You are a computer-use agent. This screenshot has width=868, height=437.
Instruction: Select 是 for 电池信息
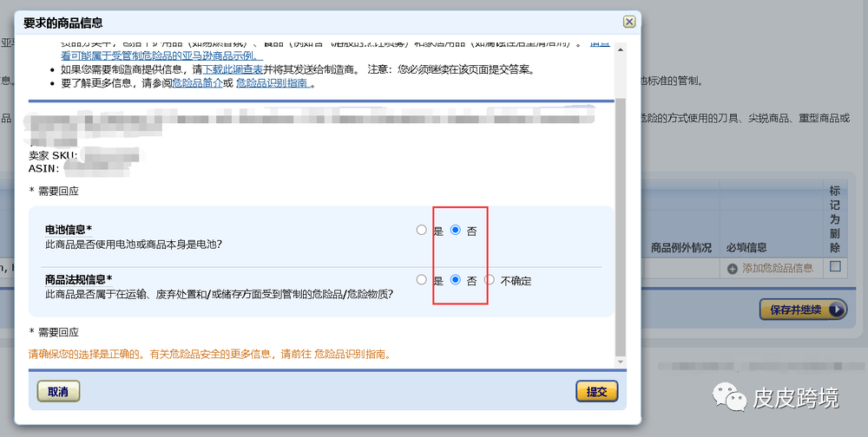pos(422,230)
